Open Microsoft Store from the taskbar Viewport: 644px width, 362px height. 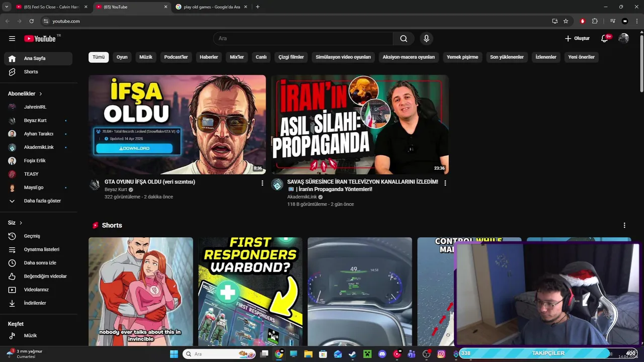[x=323, y=354]
